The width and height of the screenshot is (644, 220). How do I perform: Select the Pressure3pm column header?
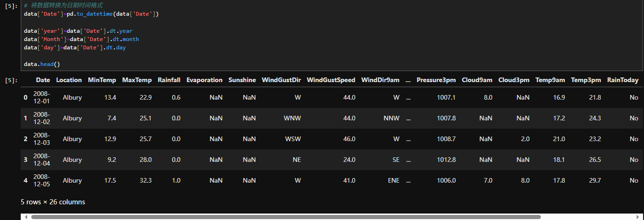coord(436,80)
